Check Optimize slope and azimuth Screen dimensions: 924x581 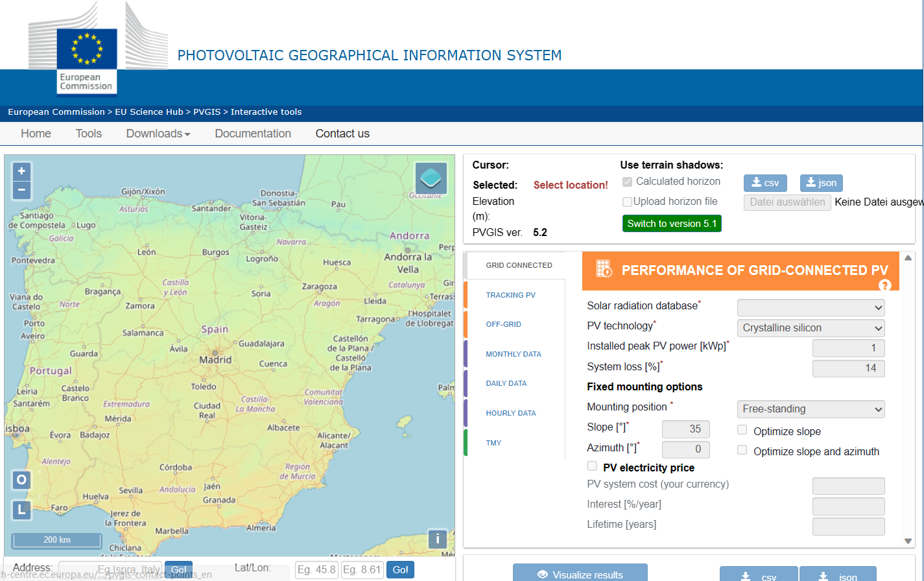742,449
